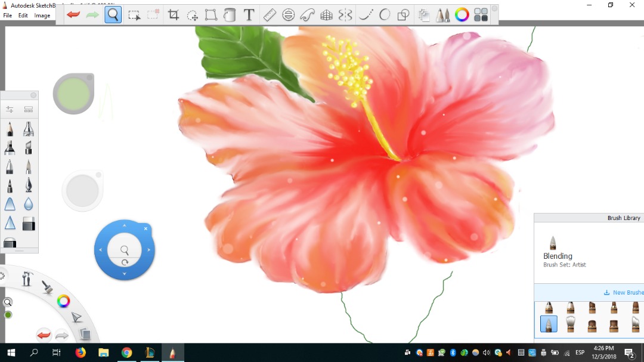Click the Undo red arrow in toolbar
This screenshot has height=362, width=644.
[x=73, y=15]
